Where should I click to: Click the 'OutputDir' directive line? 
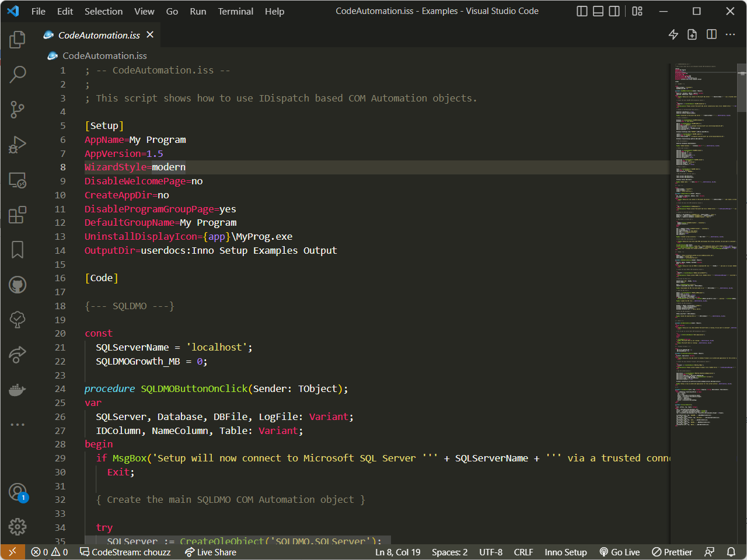tap(211, 251)
